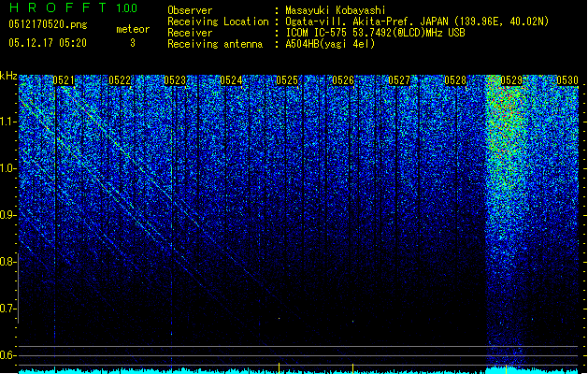Click the yellow meteor tick below 0529
The image size is (588, 374).
click(507, 368)
